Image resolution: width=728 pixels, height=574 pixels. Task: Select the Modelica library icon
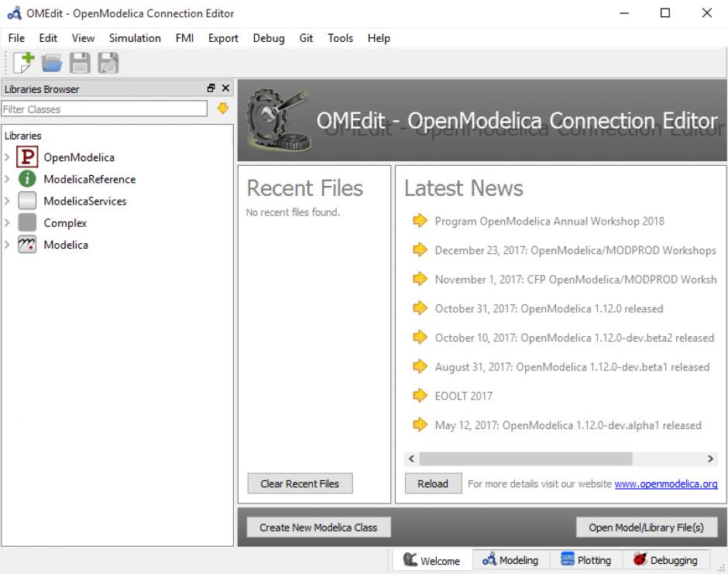27,244
